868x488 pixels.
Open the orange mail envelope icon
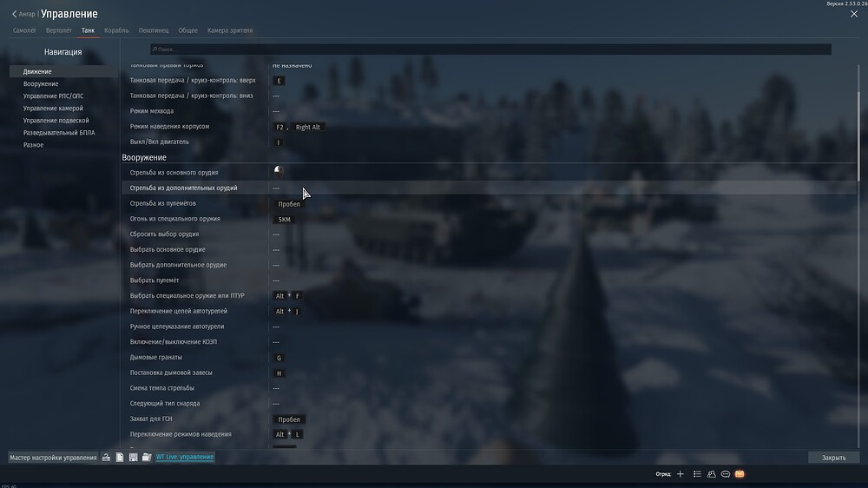[x=740, y=474]
